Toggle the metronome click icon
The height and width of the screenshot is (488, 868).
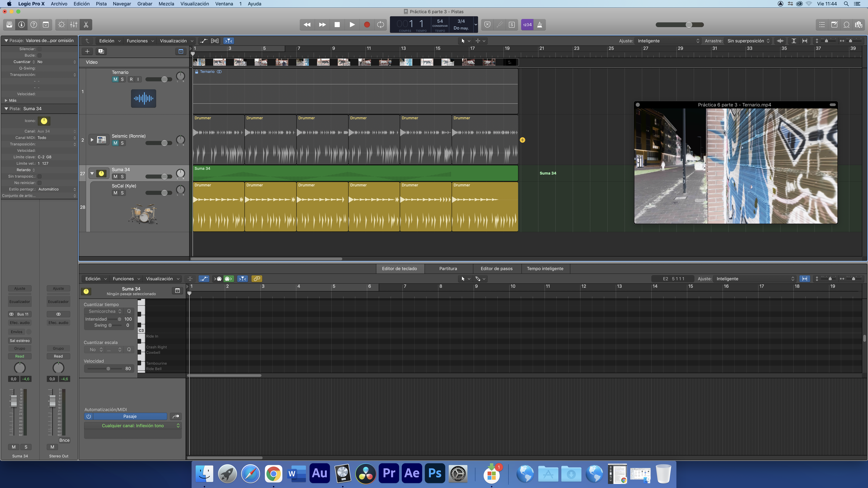(x=539, y=25)
